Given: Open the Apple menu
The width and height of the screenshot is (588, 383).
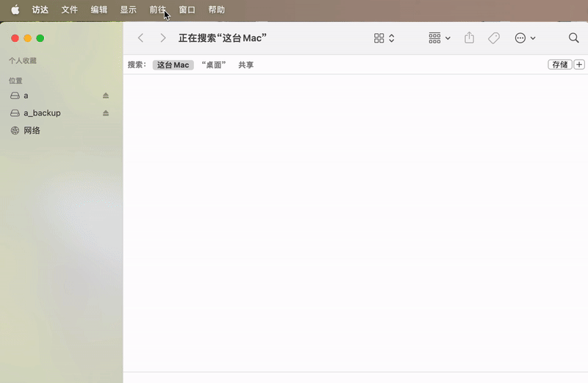Looking at the screenshot, I should click(15, 10).
